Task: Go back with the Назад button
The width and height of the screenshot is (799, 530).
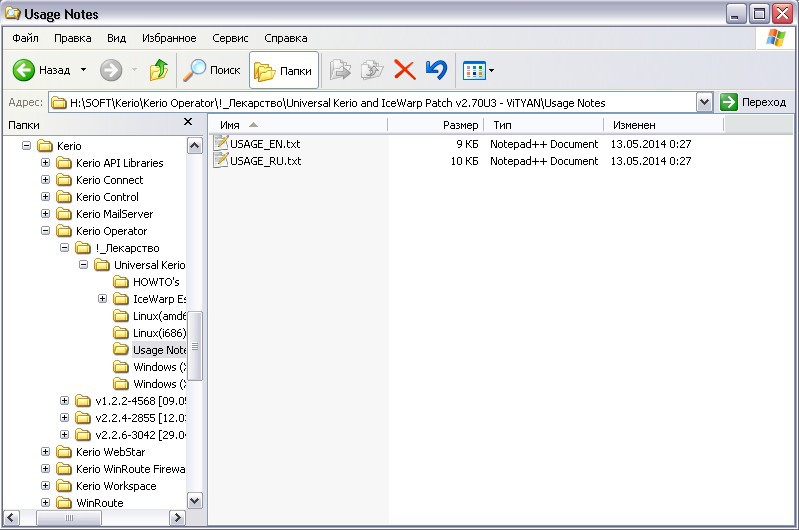Action: (41, 70)
